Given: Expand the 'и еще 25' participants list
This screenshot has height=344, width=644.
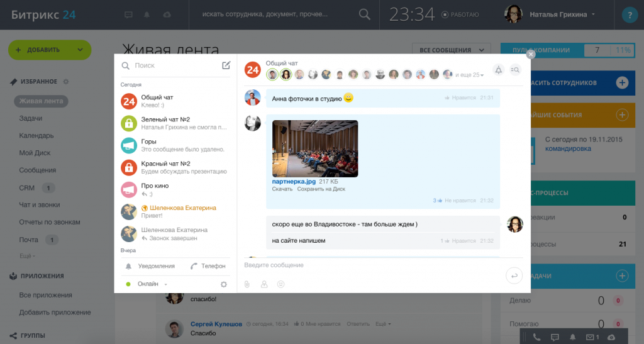Looking at the screenshot, I should [469, 75].
